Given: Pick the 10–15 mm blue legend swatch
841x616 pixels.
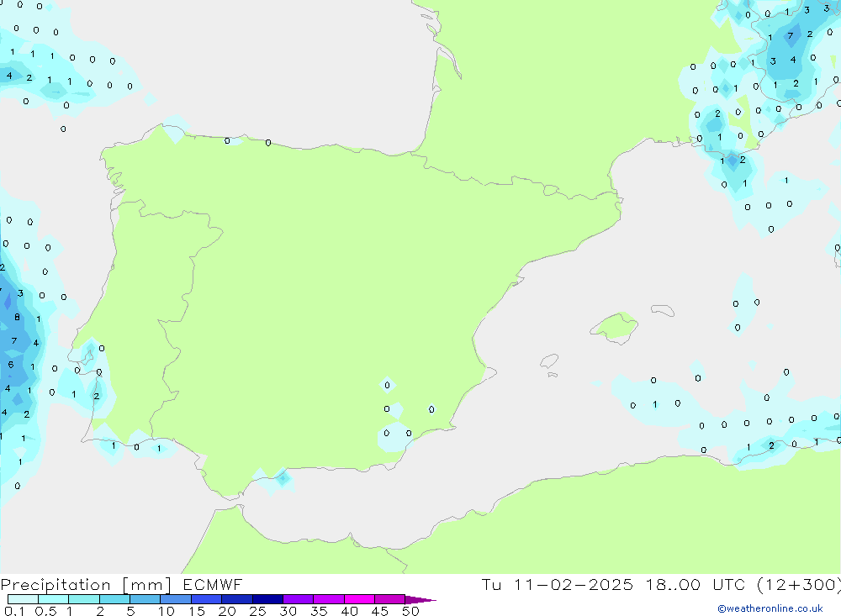Looking at the screenshot, I should (x=176, y=600).
